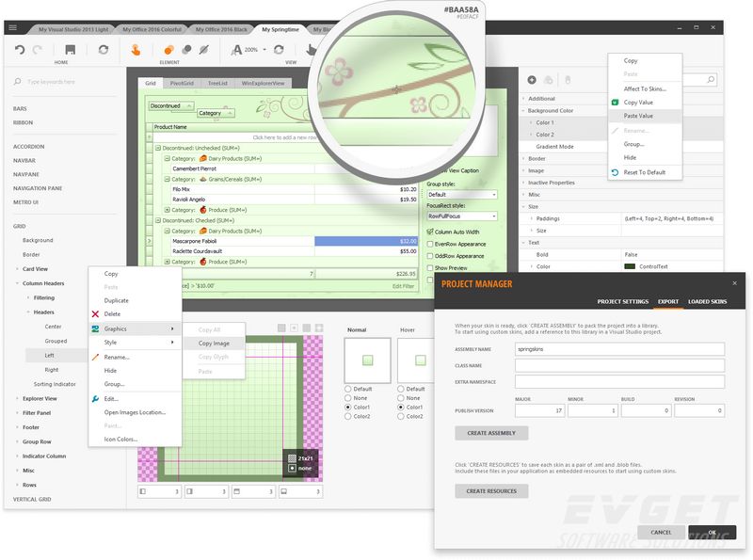
Task: Choose Affect To Skins... in the property menu
Action: (645, 88)
